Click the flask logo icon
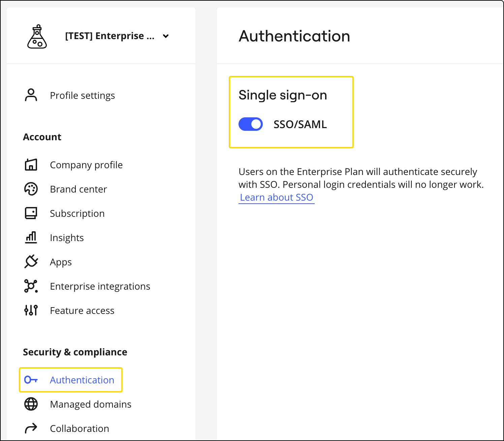The image size is (504, 441). pos(37,36)
